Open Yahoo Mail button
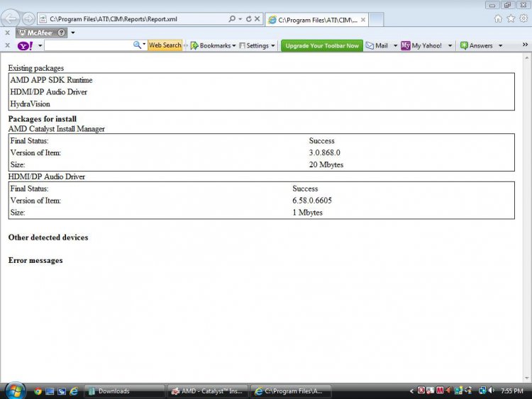Viewport: 532px width, 399px height. [x=377, y=45]
